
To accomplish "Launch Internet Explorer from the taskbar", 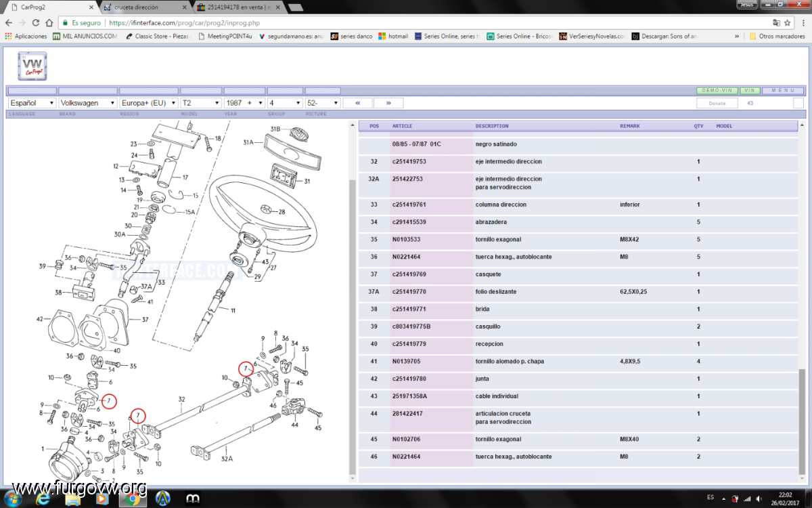I will [43, 499].
